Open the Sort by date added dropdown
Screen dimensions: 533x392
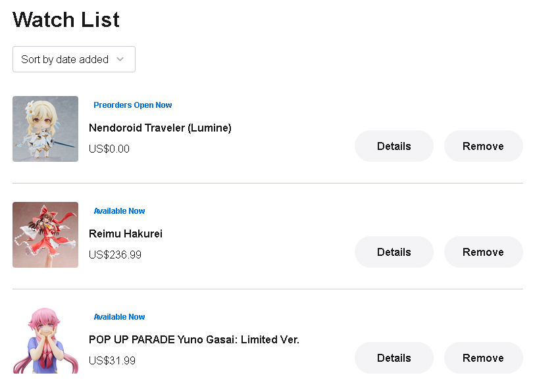coord(74,59)
